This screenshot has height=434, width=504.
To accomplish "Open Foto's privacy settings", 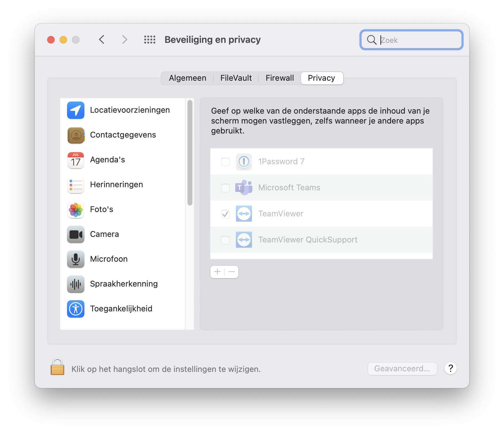I will 75,210.
